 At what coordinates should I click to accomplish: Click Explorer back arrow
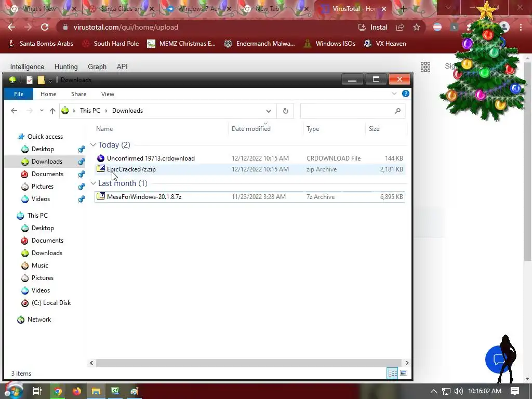(14, 111)
